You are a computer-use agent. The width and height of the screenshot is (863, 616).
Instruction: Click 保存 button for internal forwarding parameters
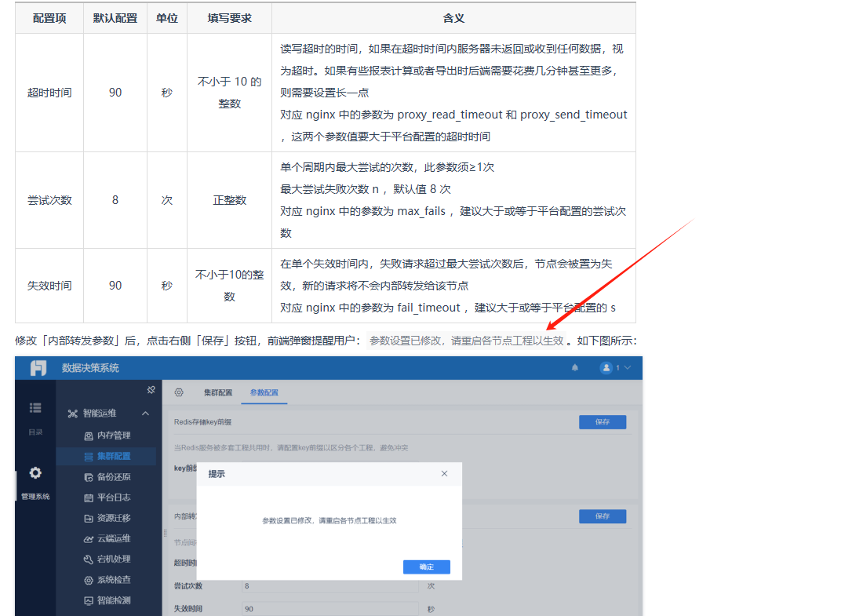[x=602, y=516]
